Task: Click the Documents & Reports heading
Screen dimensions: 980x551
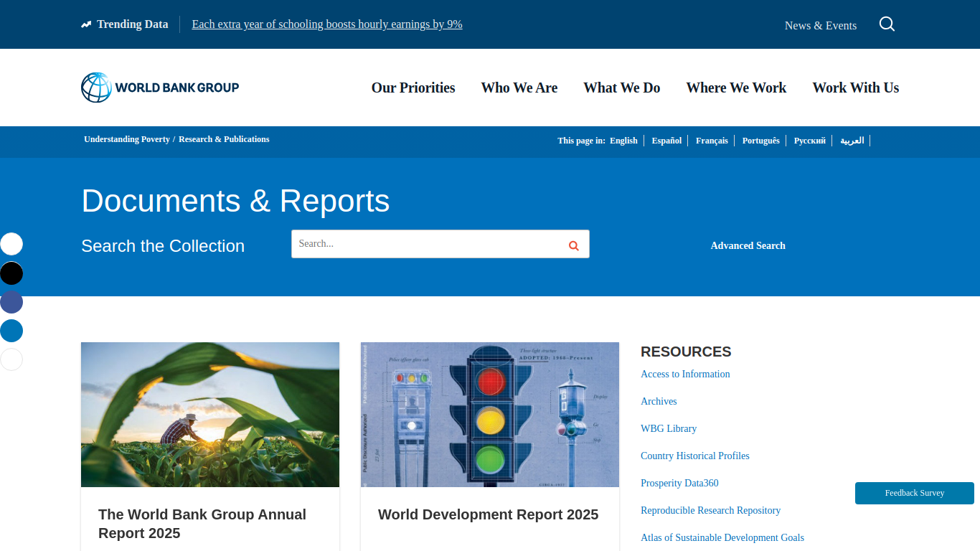Action: coord(235,201)
